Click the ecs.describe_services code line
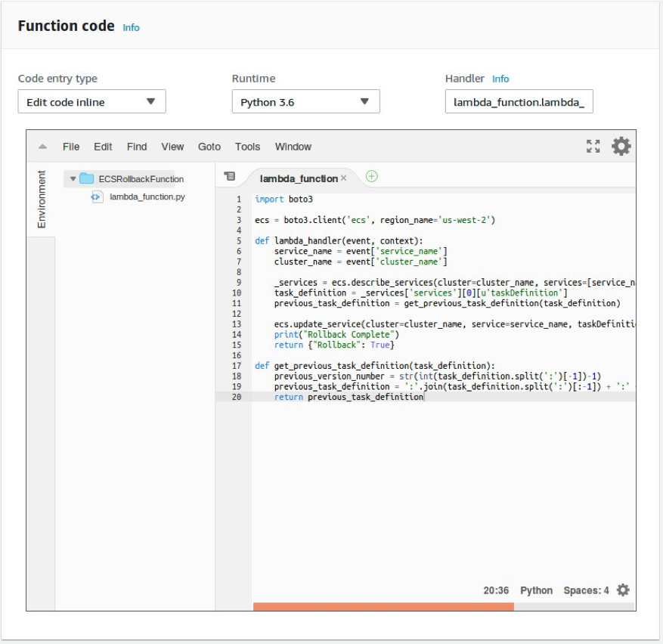The width and height of the screenshot is (663, 644). (x=454, y=283)
